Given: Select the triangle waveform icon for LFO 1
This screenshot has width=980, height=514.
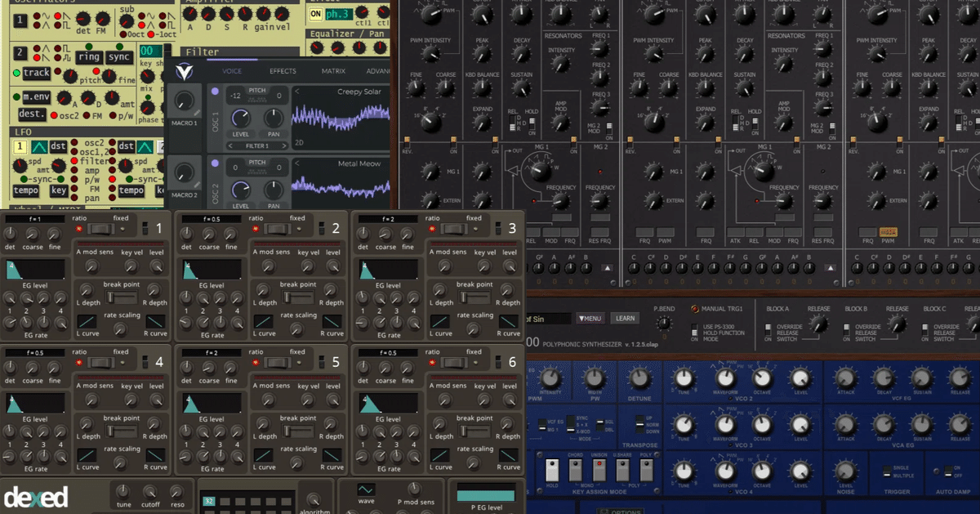Looking at the screenshot, I should click(39, 147).
